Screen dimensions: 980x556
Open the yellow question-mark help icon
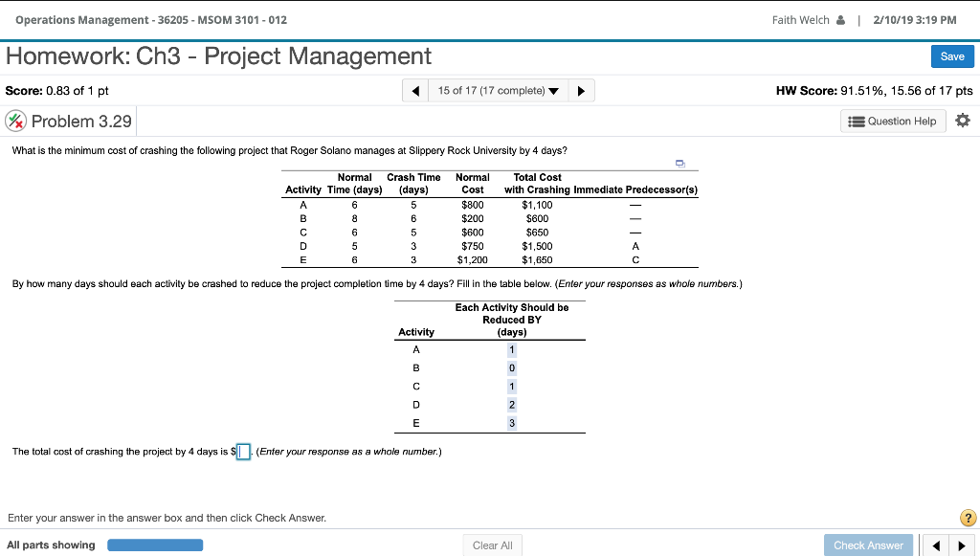[x=967, y=518]
